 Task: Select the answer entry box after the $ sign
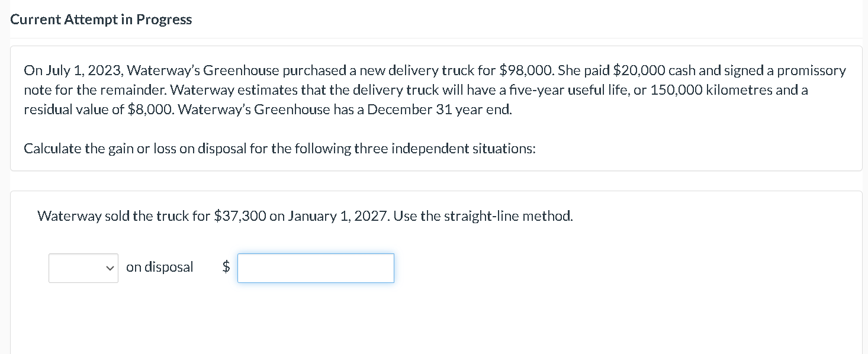[315, 268]
